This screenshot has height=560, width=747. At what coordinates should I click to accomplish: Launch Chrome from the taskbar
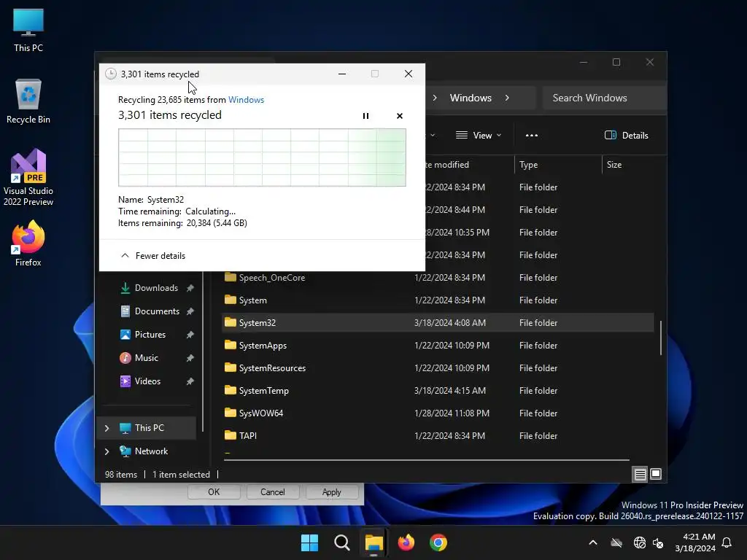(438, 542)
